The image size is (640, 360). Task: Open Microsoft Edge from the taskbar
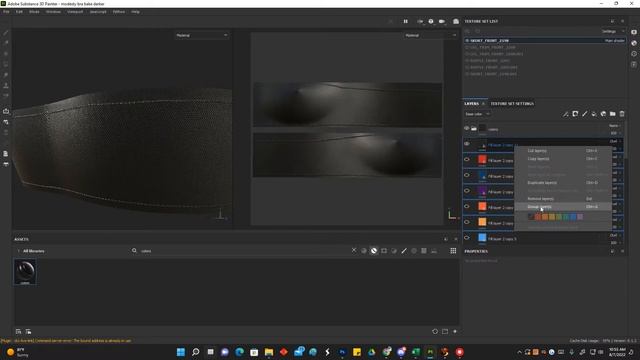pos(239,352)
